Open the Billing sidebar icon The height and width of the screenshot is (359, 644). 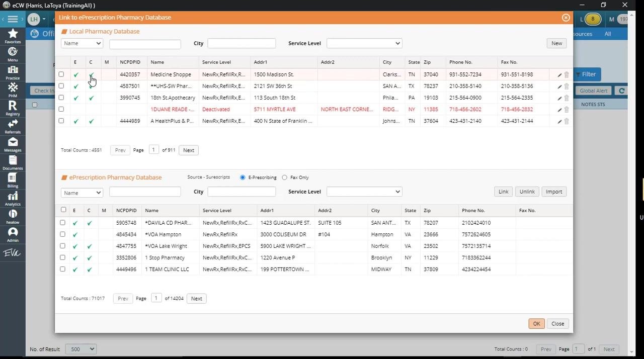click(13, 181)
